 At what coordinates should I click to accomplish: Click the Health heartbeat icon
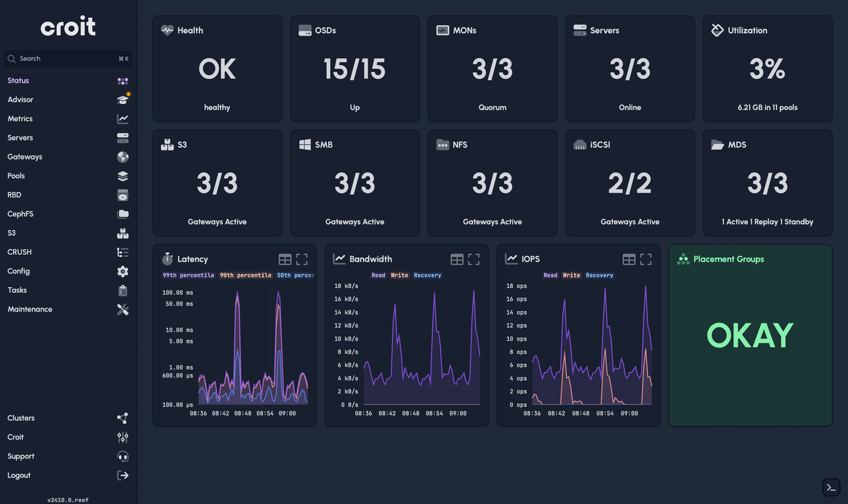(x=167, y=30)
